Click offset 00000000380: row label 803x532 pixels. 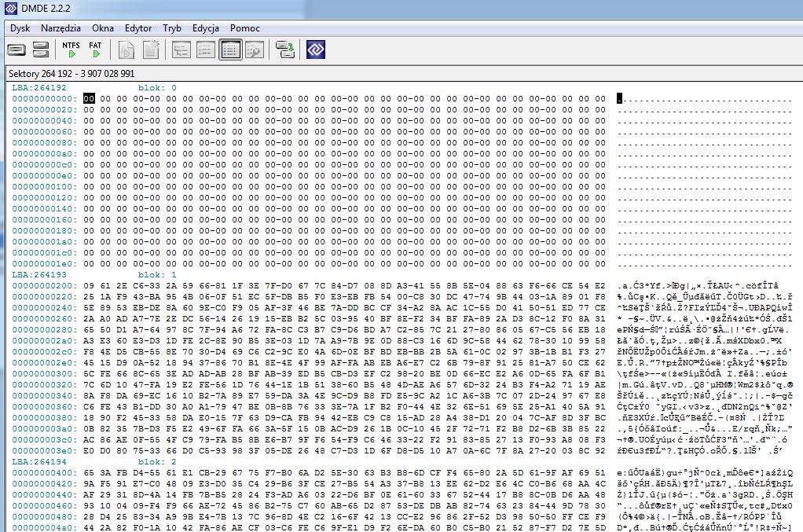click(x=45, y=417)
